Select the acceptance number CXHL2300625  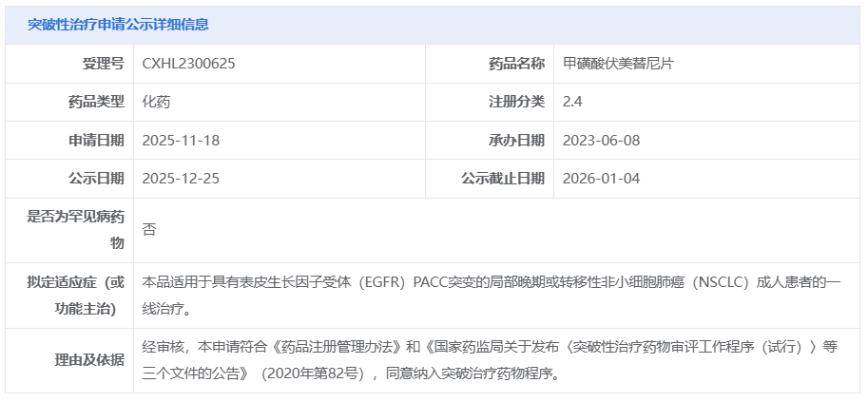tap(188, 64)
